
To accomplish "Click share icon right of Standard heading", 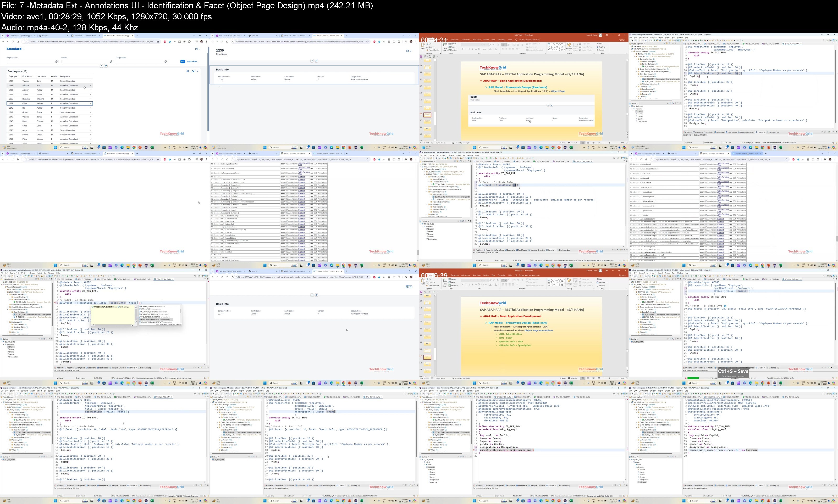I will pyautogui.click(x=196, y=49).
